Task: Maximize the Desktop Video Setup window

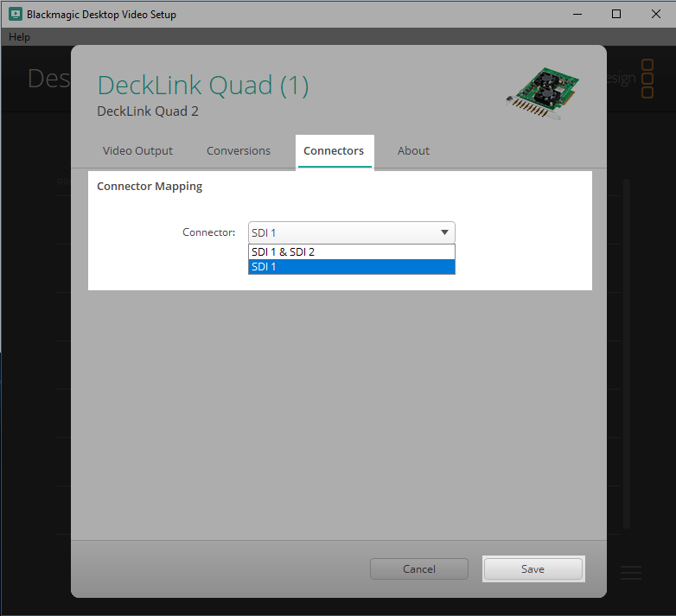Action: [616, 14]
